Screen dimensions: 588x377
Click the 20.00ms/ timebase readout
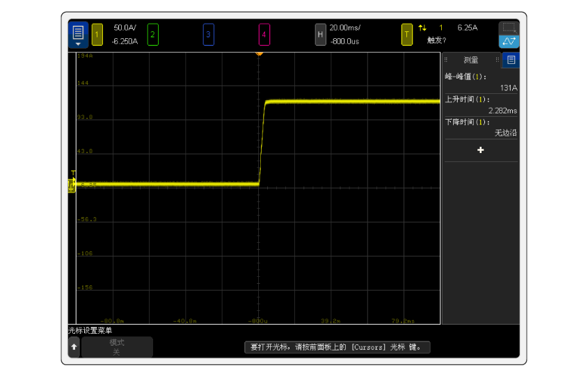tap(344, 28)
